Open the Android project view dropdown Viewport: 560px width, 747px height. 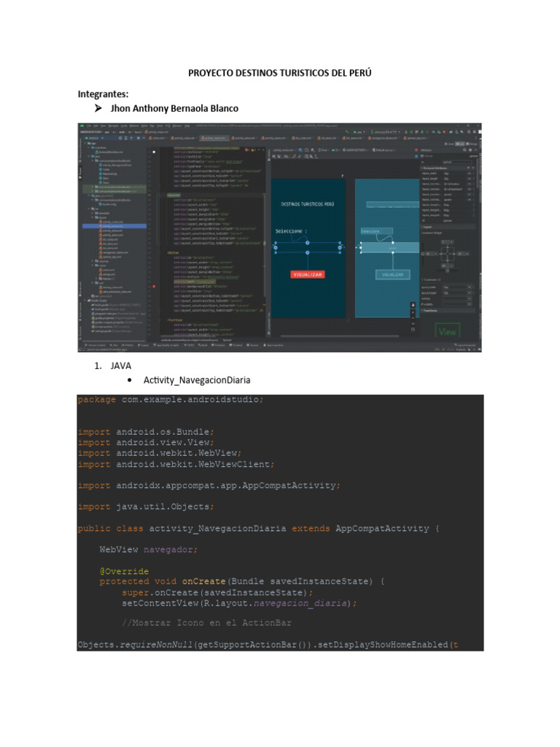coord(94,138)
